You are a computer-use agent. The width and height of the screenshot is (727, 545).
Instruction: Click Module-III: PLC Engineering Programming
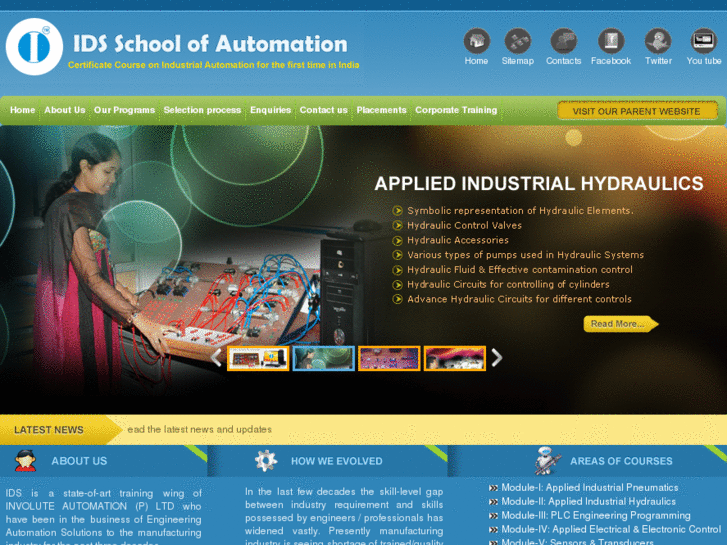tap(596, 515)
